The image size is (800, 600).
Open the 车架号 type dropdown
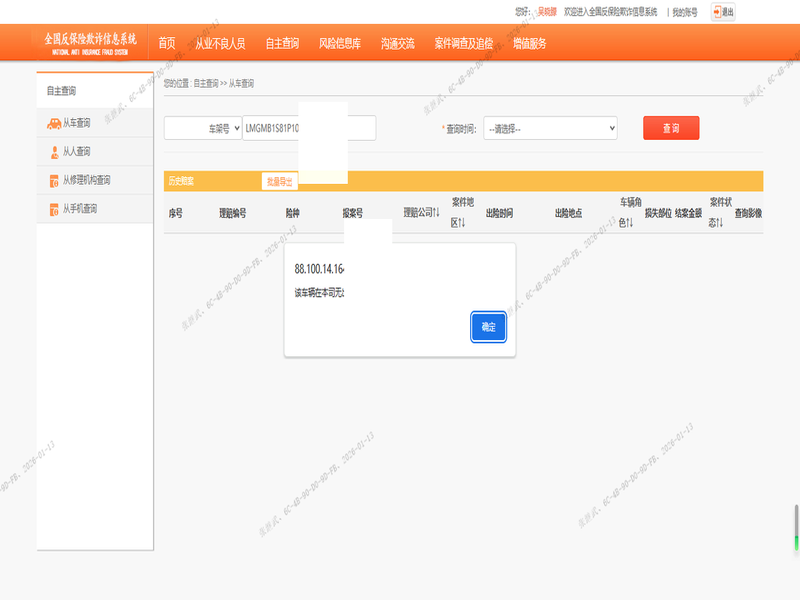tap(203, 129)
